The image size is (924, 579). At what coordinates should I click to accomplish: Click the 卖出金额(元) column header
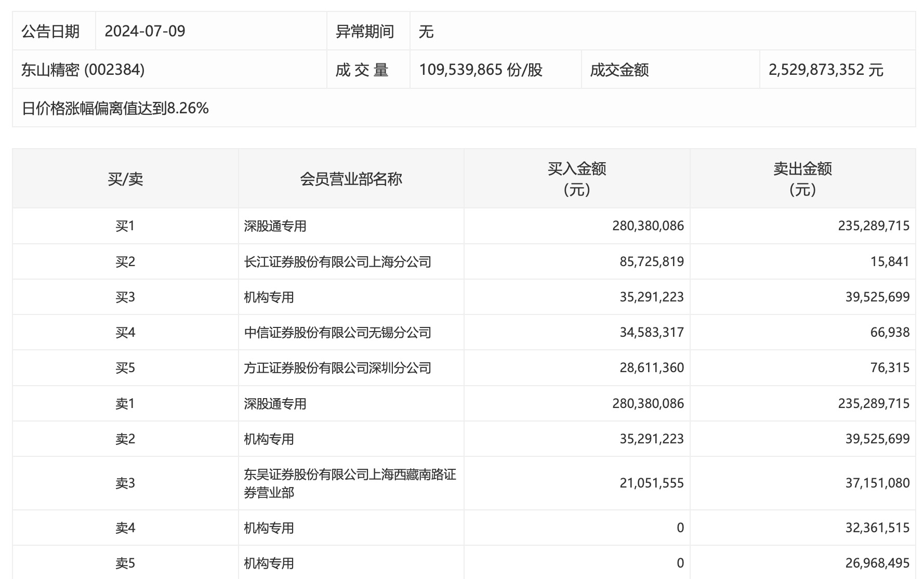802,179
